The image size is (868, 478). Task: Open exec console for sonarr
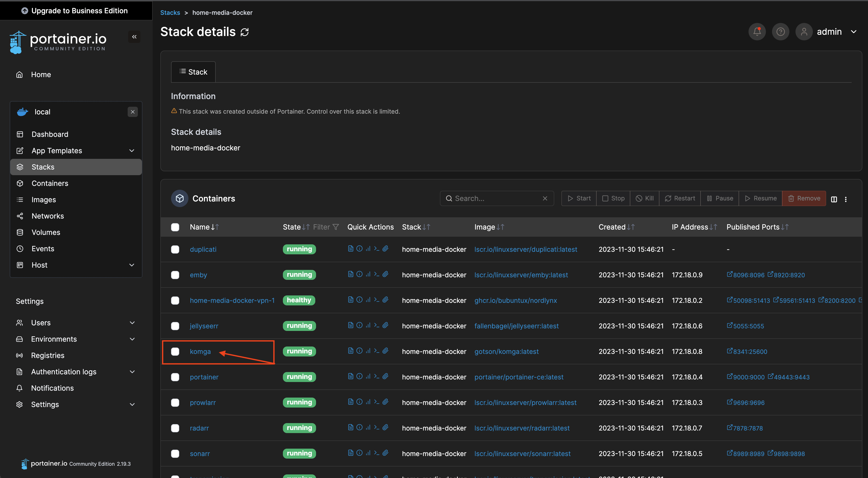click(377, 453)
